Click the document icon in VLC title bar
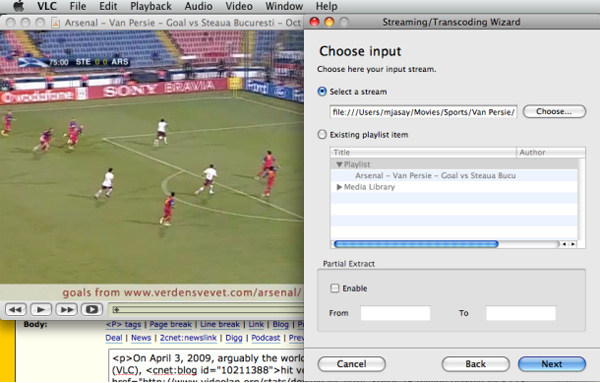Screen dimensions: 600x383 tap(55, 23)
